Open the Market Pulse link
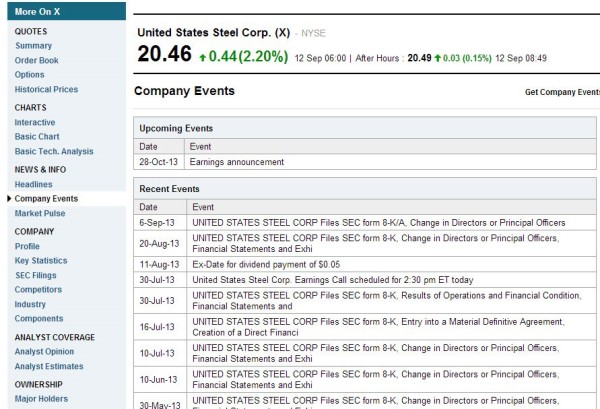600x409 pixels. click(40, 213)
